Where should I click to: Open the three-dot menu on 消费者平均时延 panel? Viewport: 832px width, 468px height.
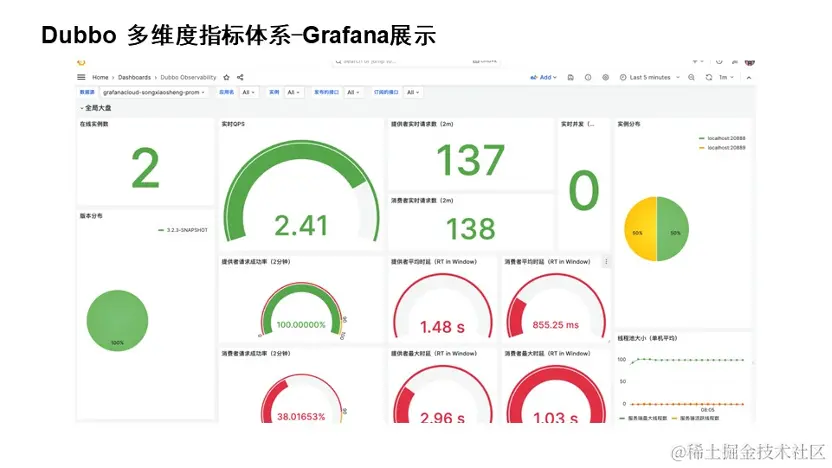(x=606, y=262)
